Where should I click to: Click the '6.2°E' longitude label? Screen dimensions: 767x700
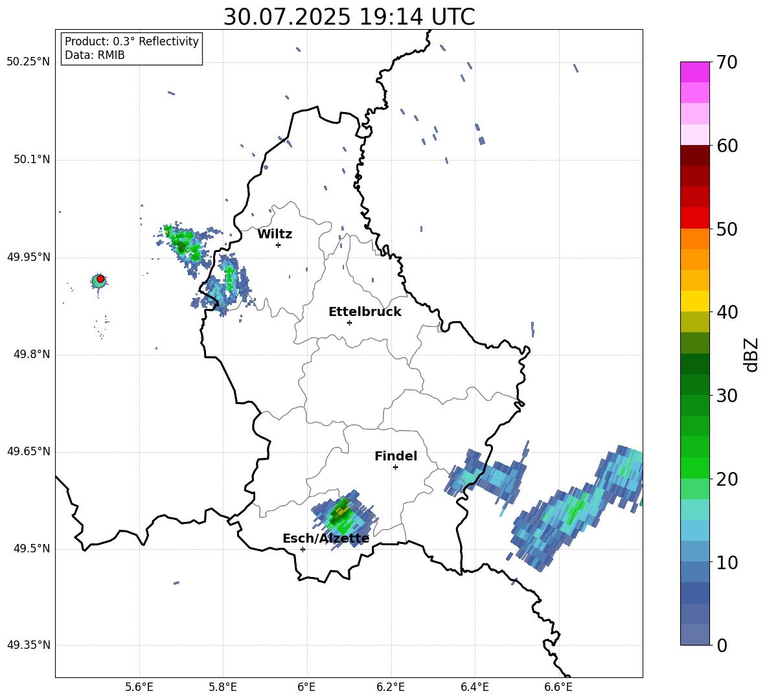click(x=391, y=687)
